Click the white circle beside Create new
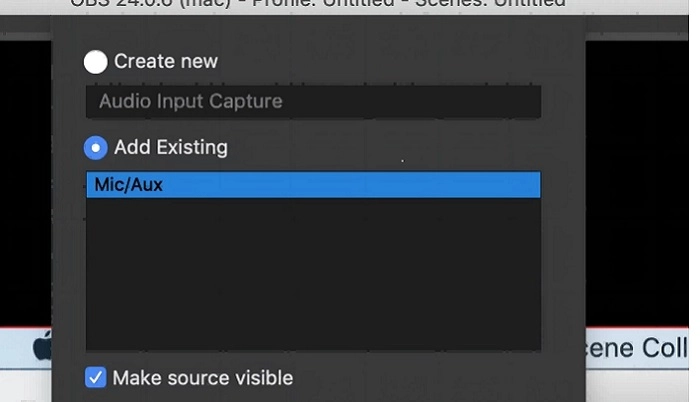Screen dimensions: 700x402 click(x=96, y=62)
